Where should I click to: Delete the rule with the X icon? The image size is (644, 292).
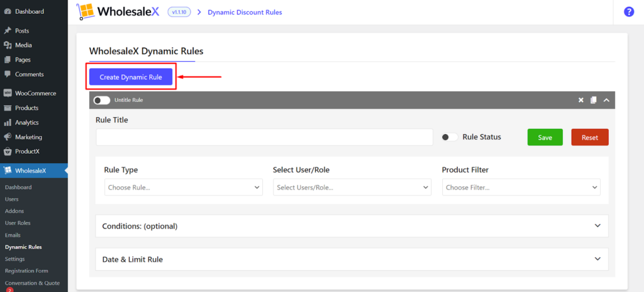coord(580,100)
